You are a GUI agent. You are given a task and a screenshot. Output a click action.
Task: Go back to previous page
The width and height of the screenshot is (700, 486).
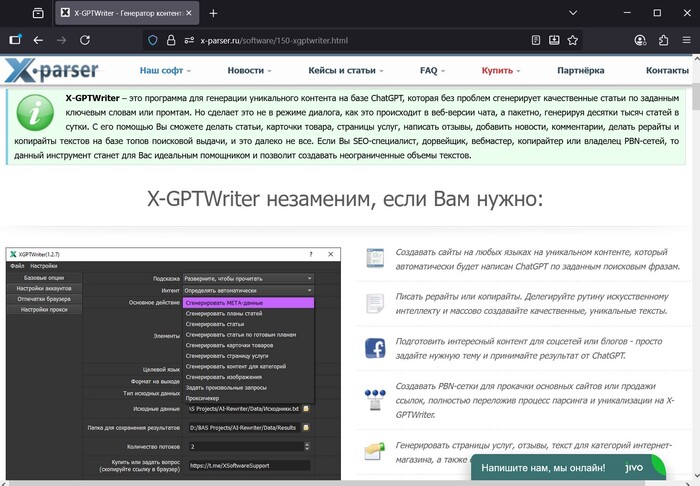[x=38, y=40]
